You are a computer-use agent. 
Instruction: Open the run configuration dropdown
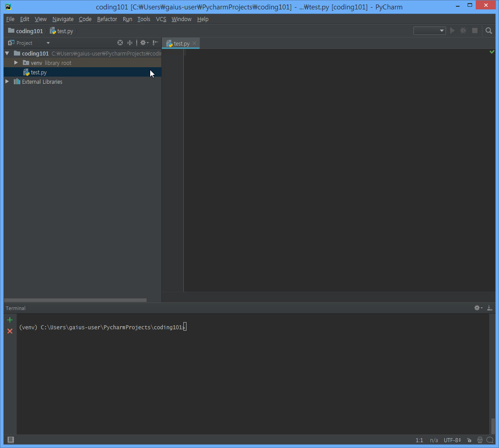pos(430,31)
